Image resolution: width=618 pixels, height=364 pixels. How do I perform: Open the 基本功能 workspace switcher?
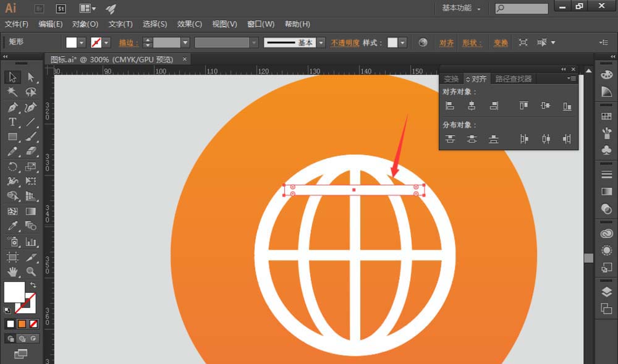[457, 9]
